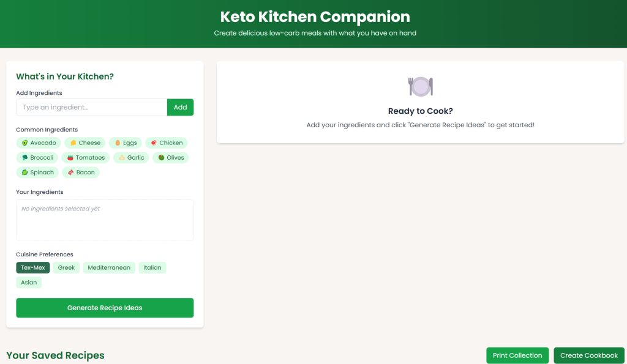Enable the Greek cuisine preference
This screenshot has height=364, width=627.
tap(66, 267)
